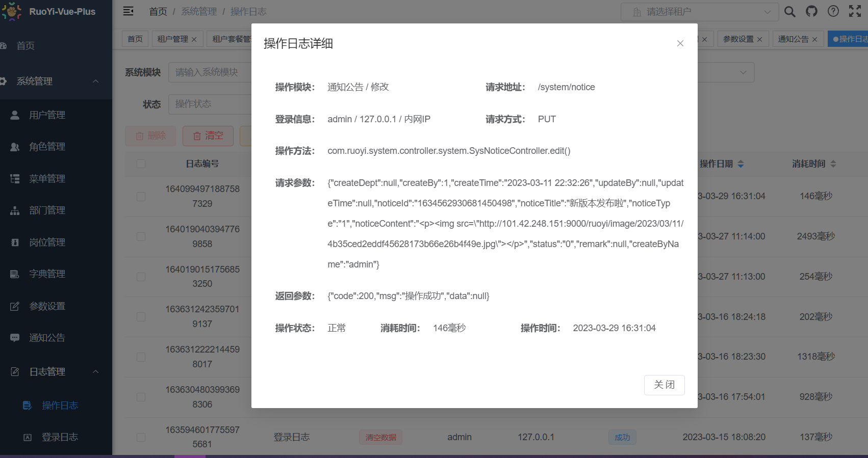Image resolution: width=868 pixels, height=458 pixels.
Task: Open the 请选择租户 tenant dropdown
Action: 699,12
